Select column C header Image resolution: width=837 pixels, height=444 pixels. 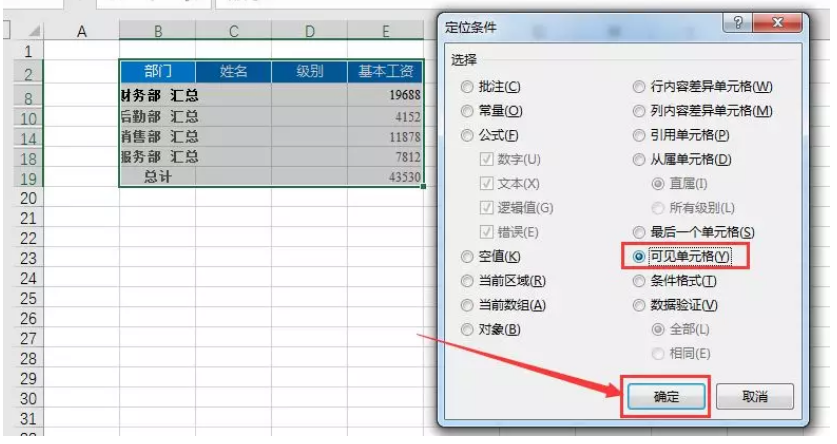coord(233,31)
